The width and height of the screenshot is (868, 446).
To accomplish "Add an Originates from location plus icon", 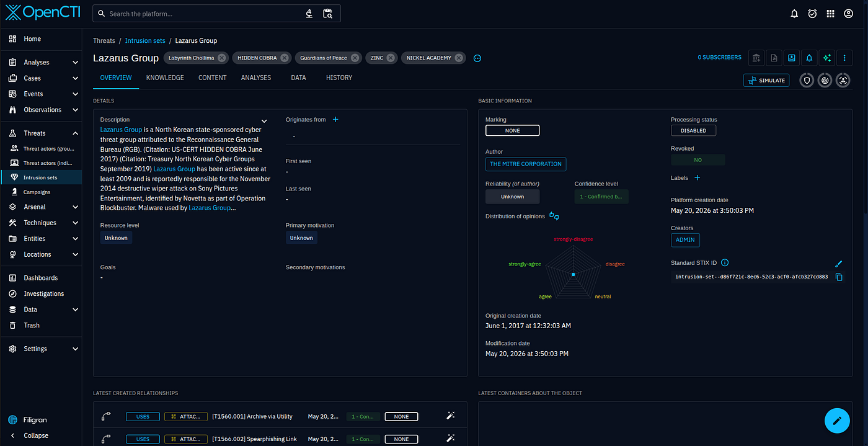I will click(x=335, y=120).
